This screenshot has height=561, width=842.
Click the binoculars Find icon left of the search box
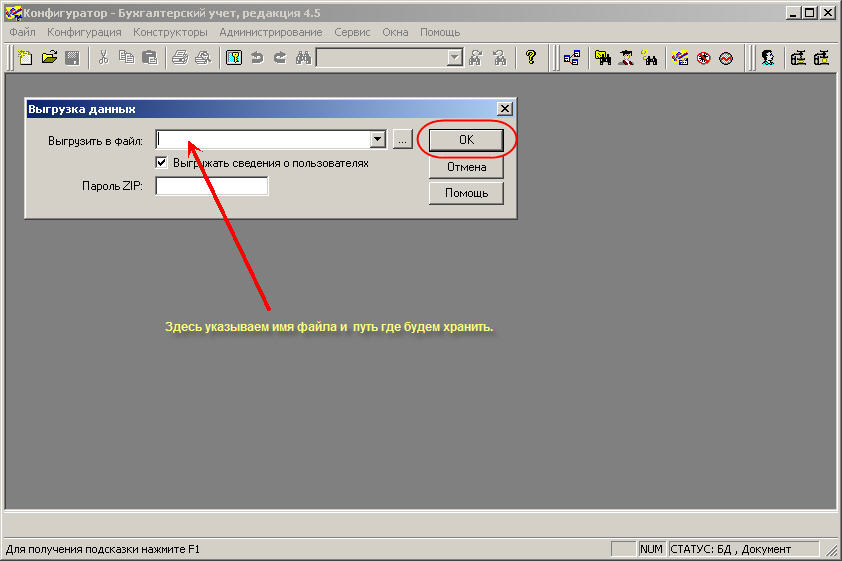click(x=303, y=57)
